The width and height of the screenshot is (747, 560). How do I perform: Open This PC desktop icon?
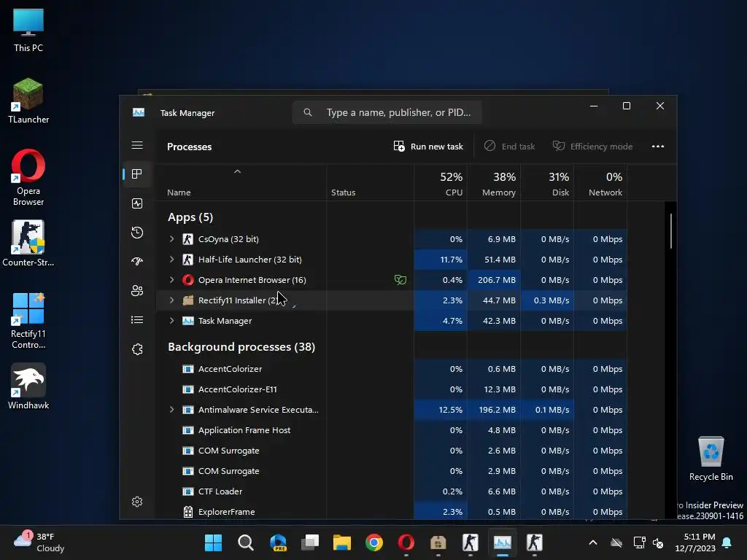28,30
